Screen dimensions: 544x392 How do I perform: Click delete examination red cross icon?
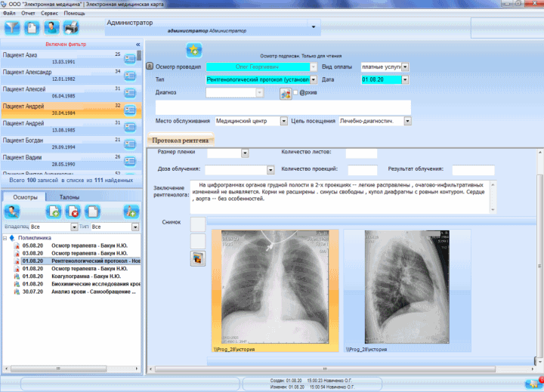point(73,211)
